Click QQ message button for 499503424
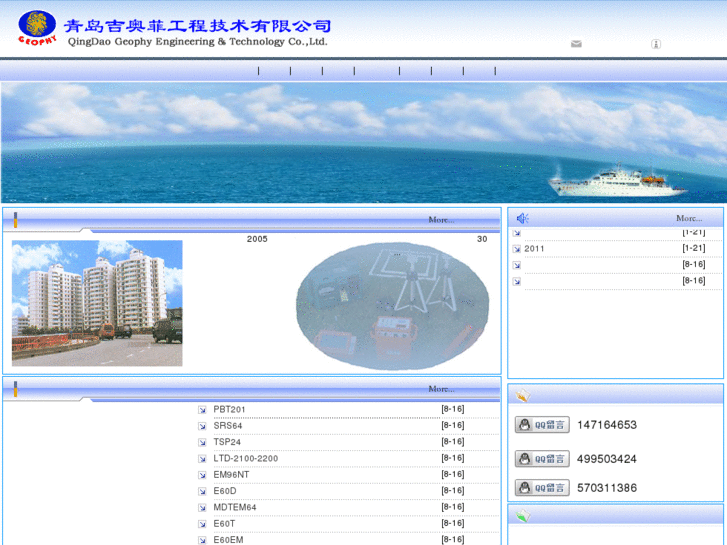 pos(542,459)
